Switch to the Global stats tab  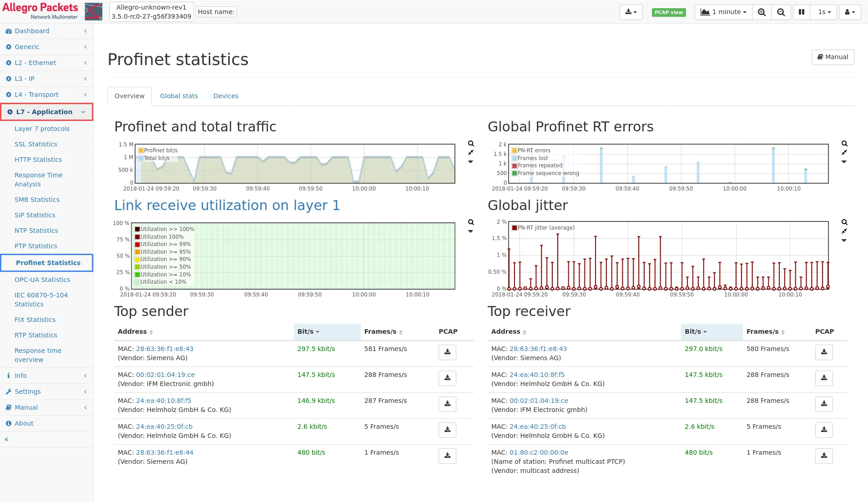(179, 96)
